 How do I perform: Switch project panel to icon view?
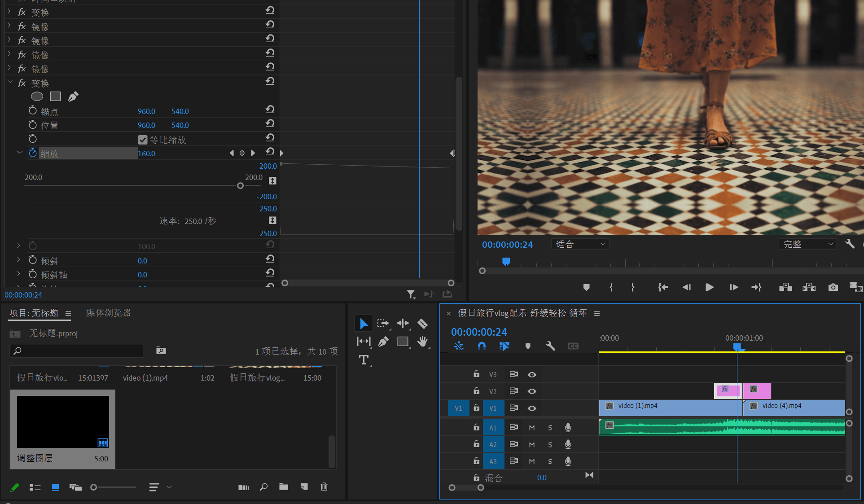(55, 487)
